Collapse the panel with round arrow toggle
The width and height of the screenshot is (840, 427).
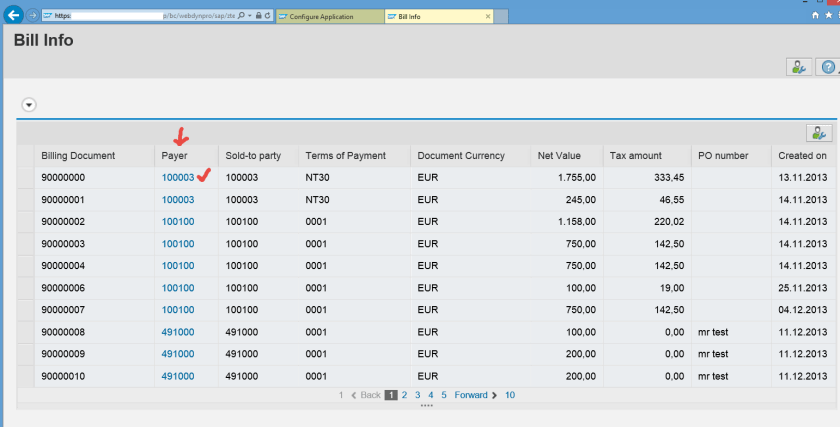[29, 104]
